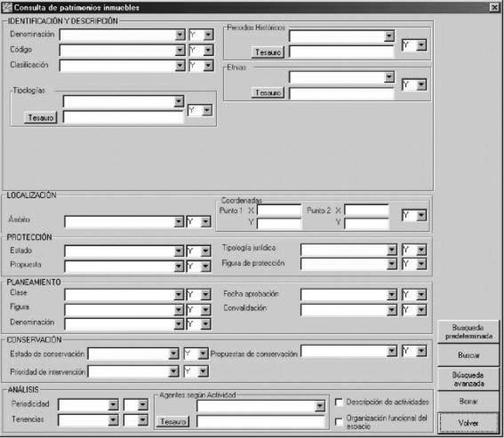Expand the Periodos Históricos dropdown
The height and width of the screenshot is (438, 504).
coord(389,36)
